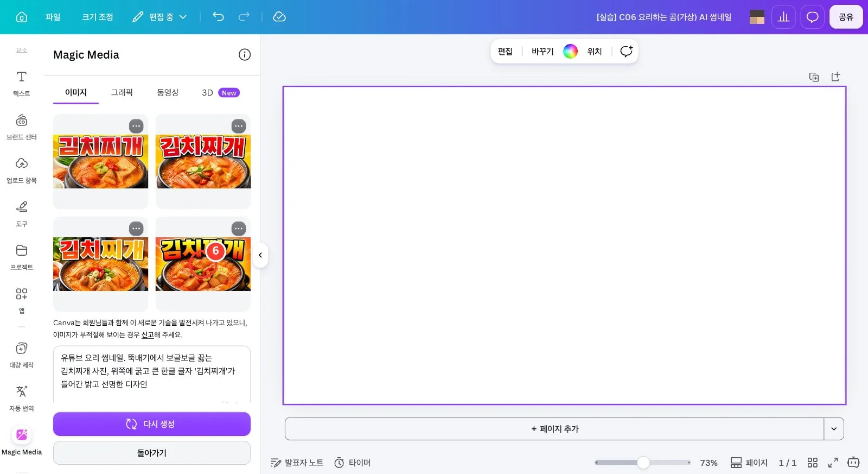
Task: Open the comments speech bubble
Action: coord(812,17)
